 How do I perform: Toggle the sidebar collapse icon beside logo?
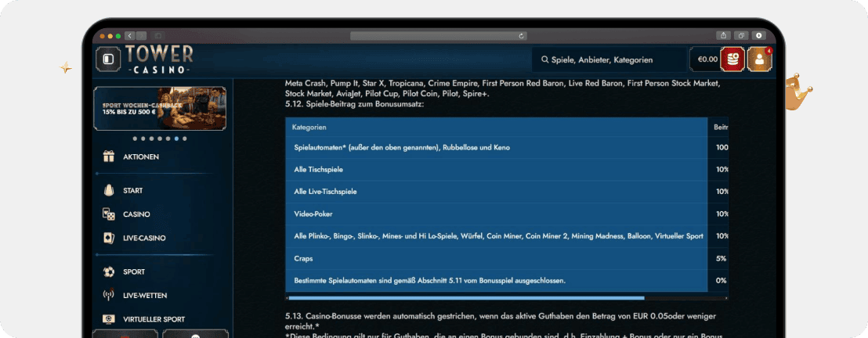point(108,59)
